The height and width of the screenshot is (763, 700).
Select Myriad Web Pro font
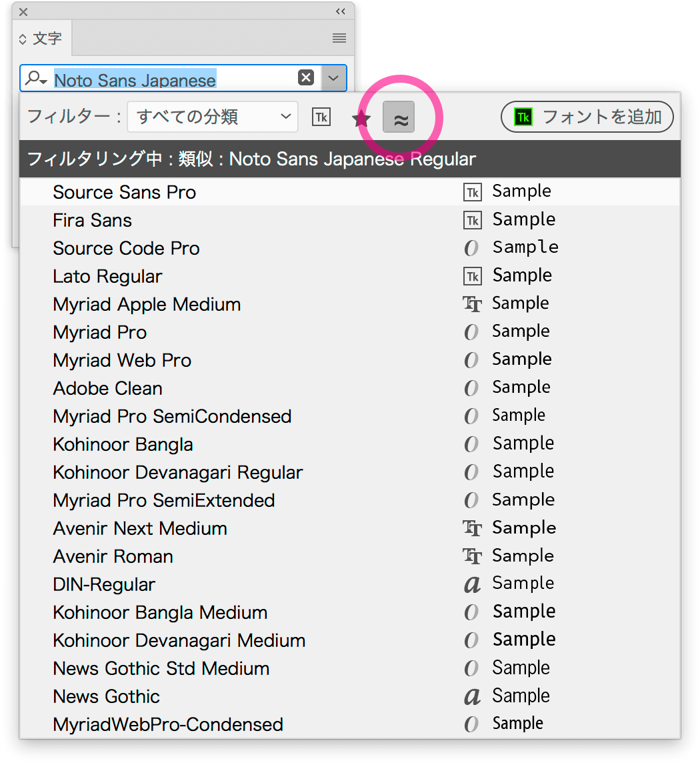[x=350, y=360]
